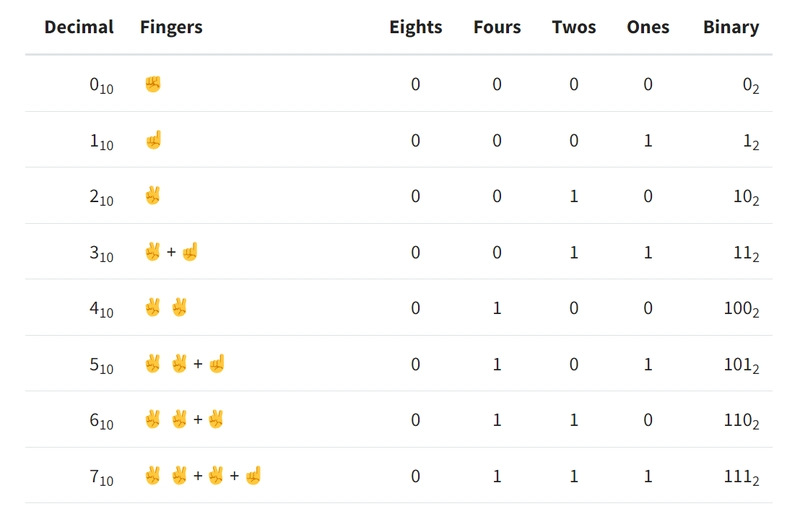
Task: Click the Binary column header
Action: [731, 27]
